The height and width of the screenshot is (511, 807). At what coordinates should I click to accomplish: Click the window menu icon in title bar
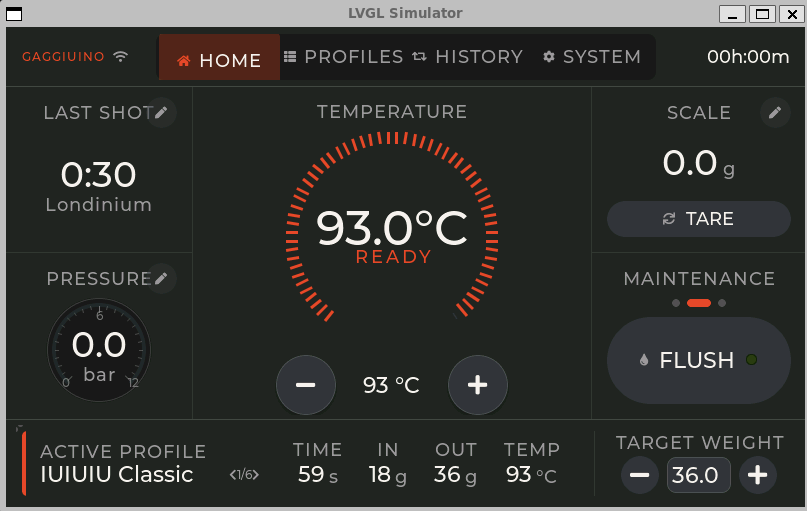(14, 14)
